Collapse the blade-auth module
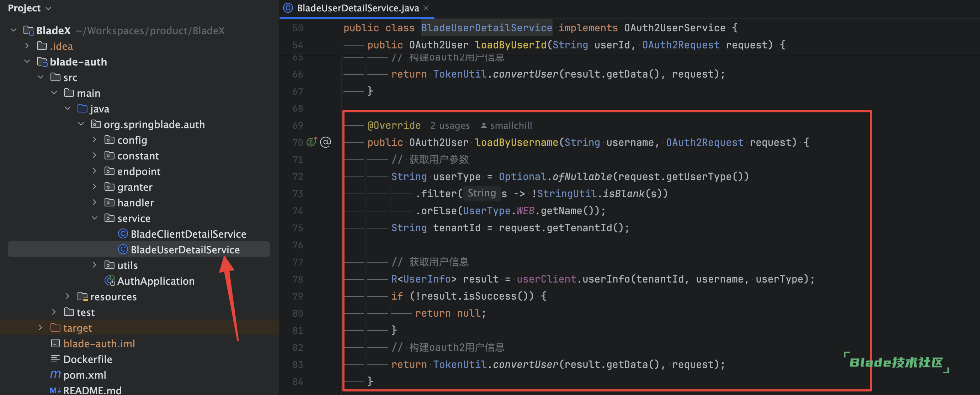 [27, 61]
